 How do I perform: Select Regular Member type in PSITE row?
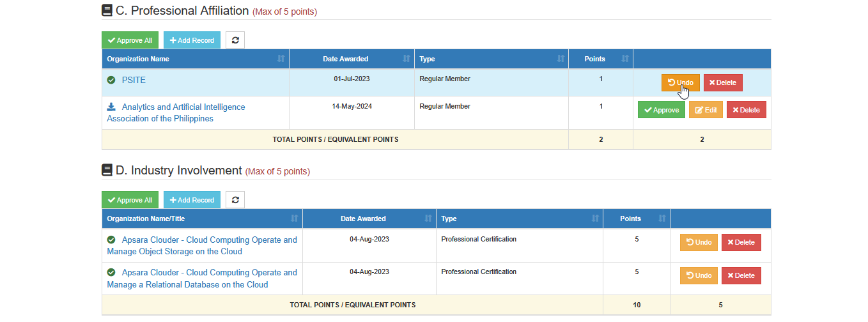click(445, 79)
